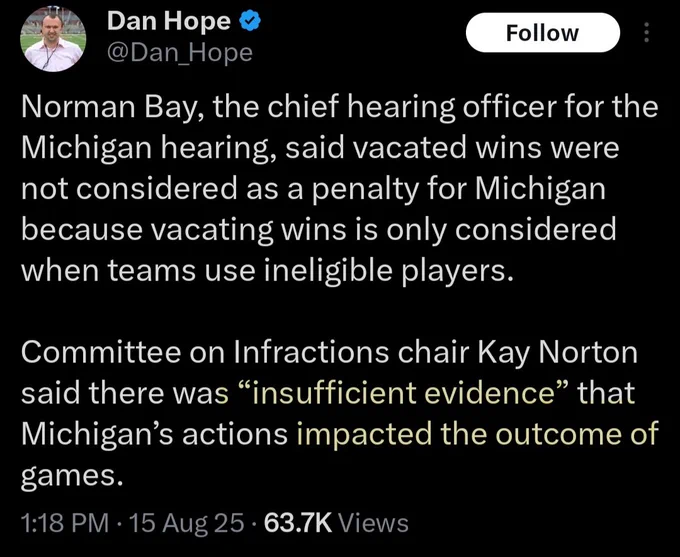Viewport: 680px width, 557px height.
Task: Click the words "vacated wins"
Action: tap(412, 148)
